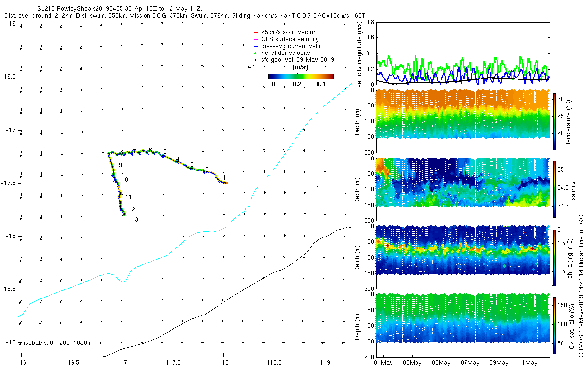Click waypoint label '3' on the glider track
Image resolution: width=588 pixels, height=368 pixels.
[x=192, y=164]
